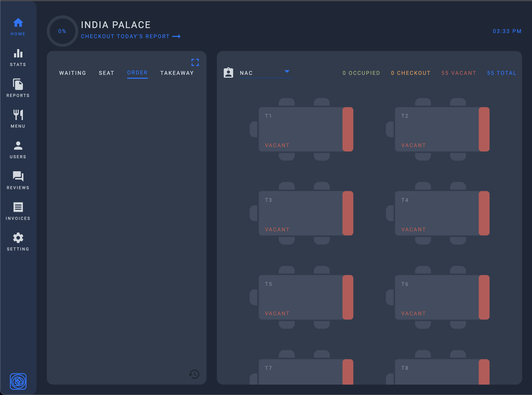532x395 pixels.
Task: Switch to the Waiting tab
Action: point(73,73)
